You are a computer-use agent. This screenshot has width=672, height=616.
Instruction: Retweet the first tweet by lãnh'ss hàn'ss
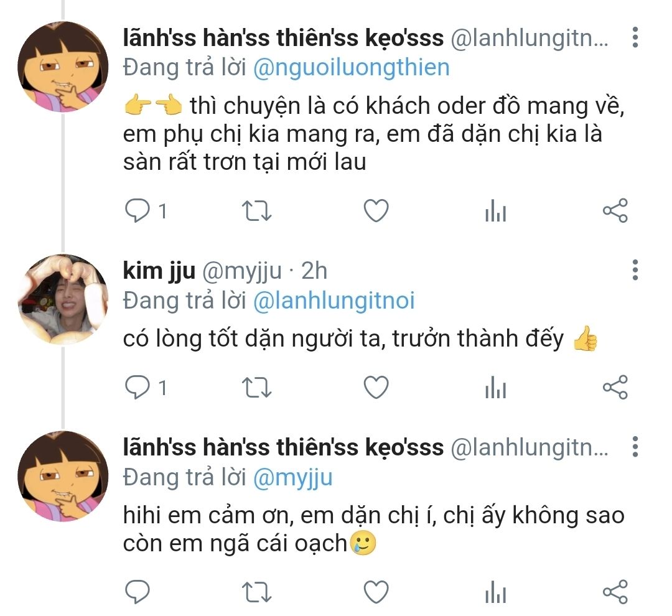click(256, 212)
